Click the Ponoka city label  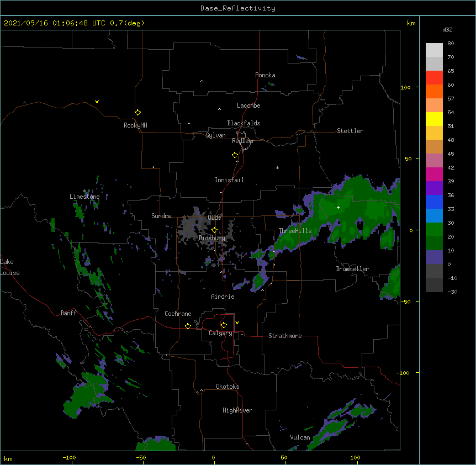click(265, 75)
